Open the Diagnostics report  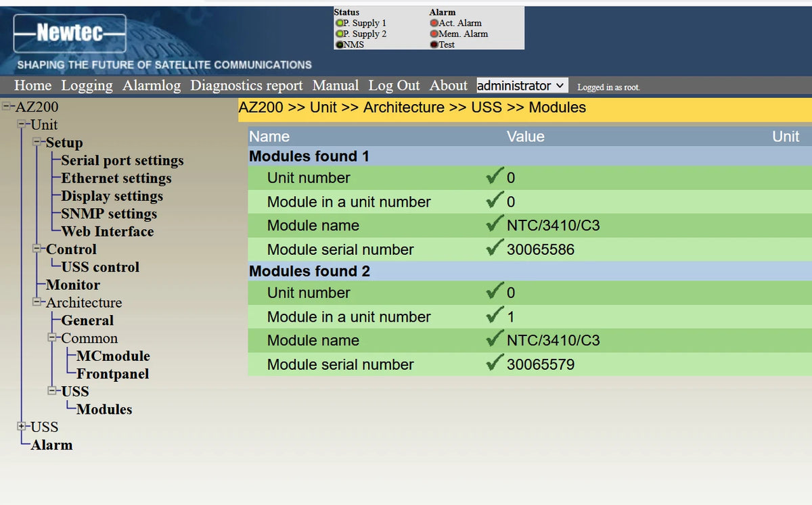(x=246, y=86)
